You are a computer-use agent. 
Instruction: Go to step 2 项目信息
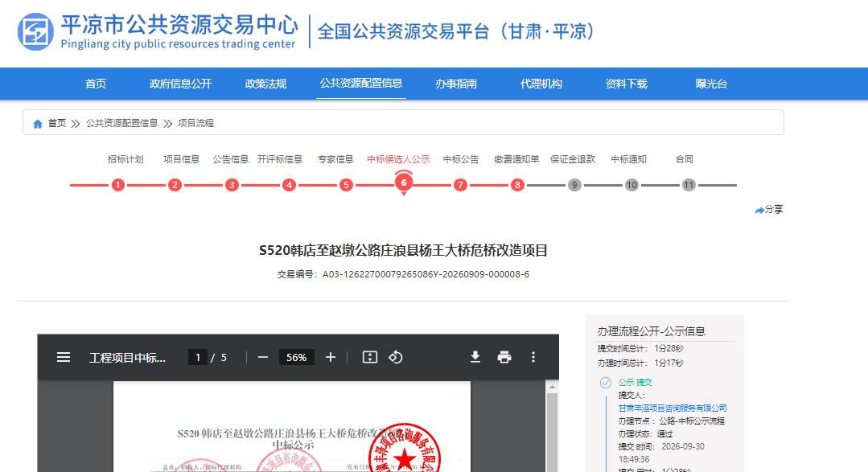(x=175, y=185)
